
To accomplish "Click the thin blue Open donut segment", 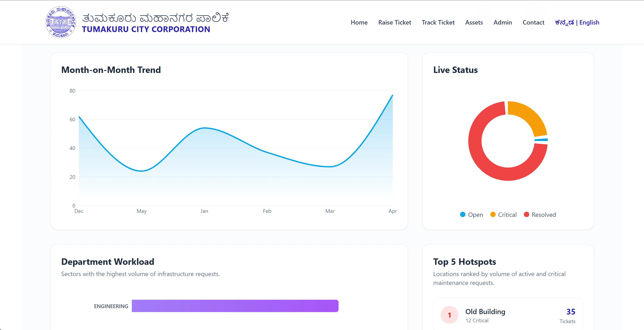I will [541, 140].
